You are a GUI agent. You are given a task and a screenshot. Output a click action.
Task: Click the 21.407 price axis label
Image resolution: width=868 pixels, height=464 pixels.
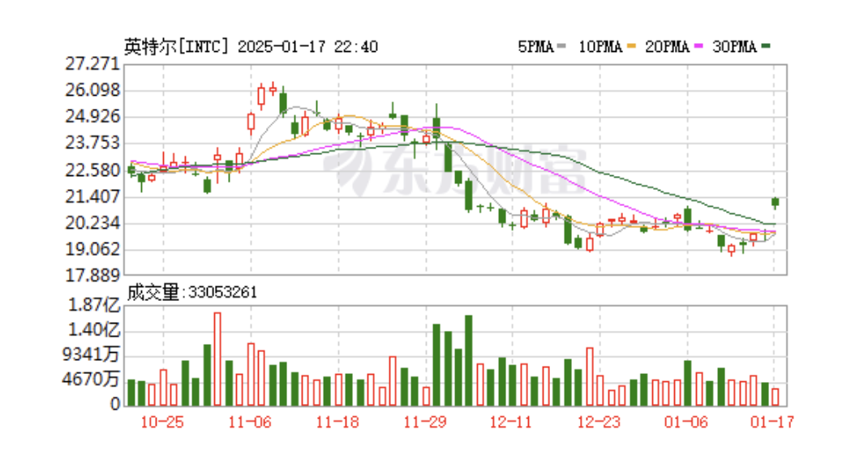tap(92, 196)
